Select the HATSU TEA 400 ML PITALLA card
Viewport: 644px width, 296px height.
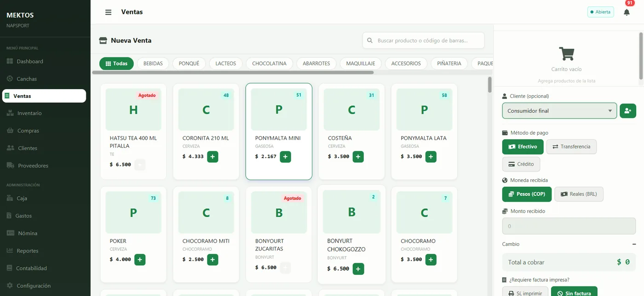[133, 131]
